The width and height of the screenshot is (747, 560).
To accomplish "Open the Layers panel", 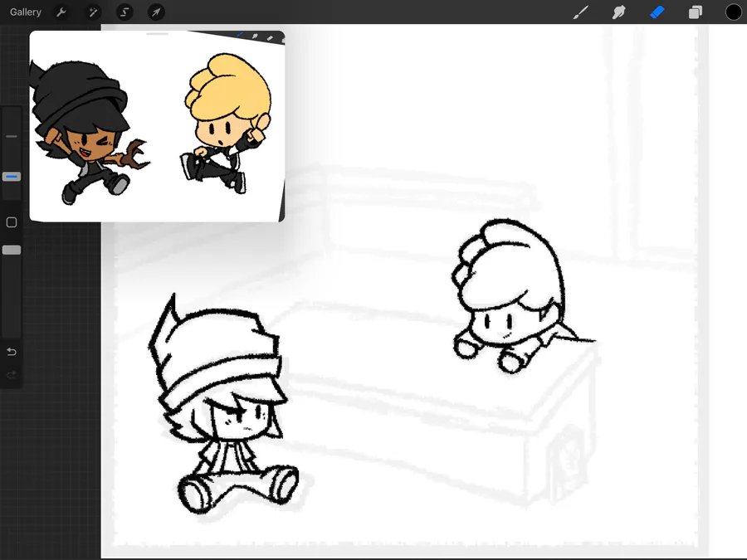I will (695, 12).
